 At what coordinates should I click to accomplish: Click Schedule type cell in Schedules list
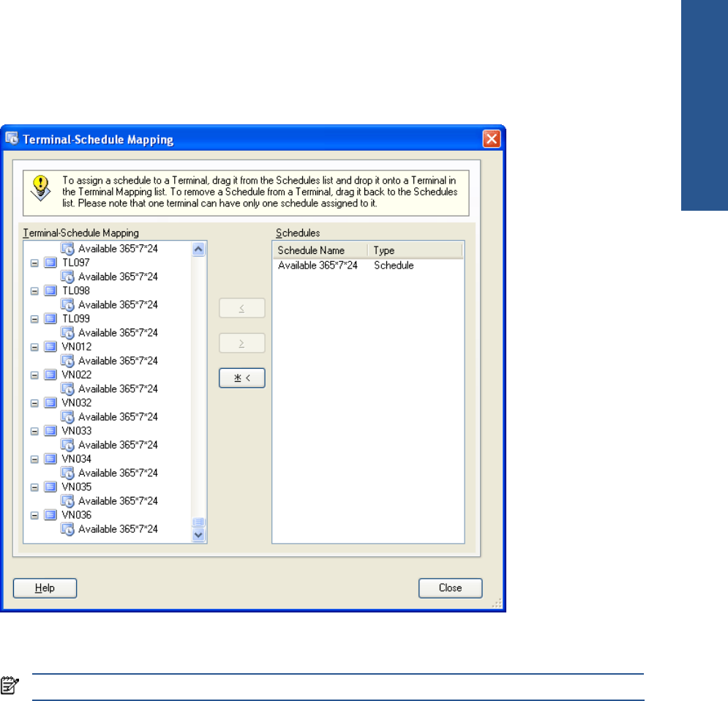point(394,266)
